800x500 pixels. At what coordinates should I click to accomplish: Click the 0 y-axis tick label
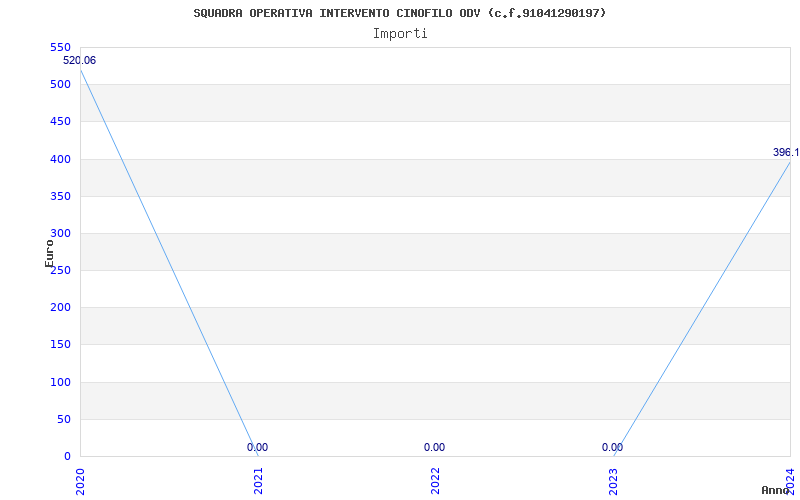point(67,457)
